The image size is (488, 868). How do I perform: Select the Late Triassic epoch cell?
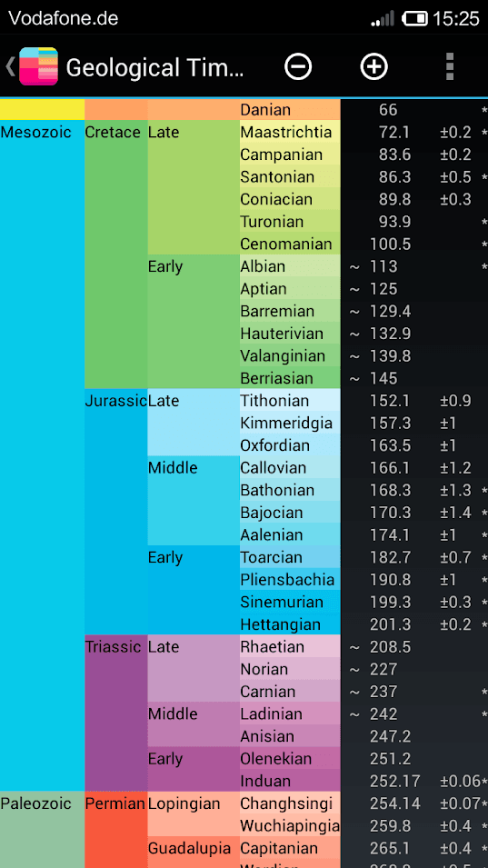pos(194,668)
